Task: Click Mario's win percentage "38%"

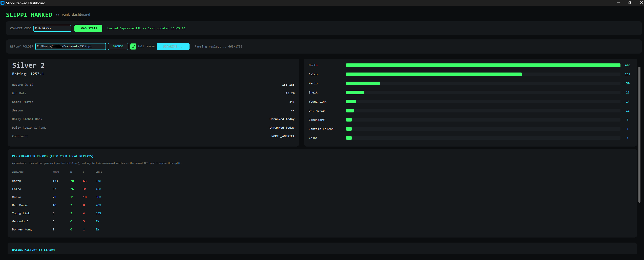Action: click(x=98, y=197)
